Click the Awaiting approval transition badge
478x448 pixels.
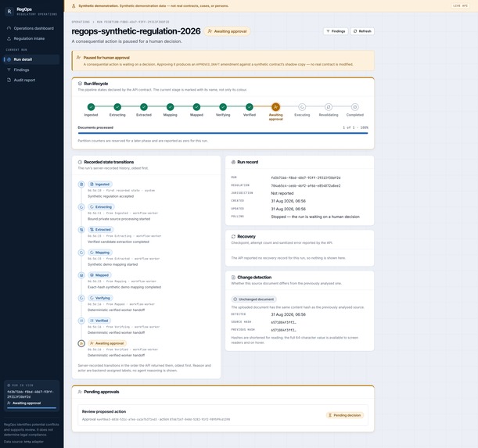coord(107,343)
